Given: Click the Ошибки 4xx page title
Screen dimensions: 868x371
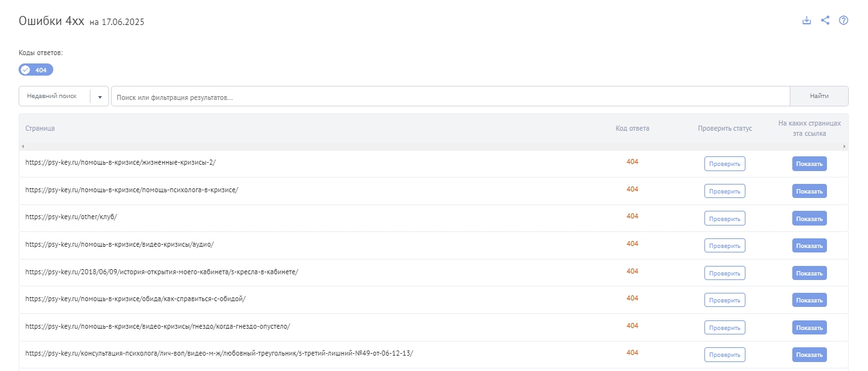Looking at the screenshot, I should (x=51, y=21).
